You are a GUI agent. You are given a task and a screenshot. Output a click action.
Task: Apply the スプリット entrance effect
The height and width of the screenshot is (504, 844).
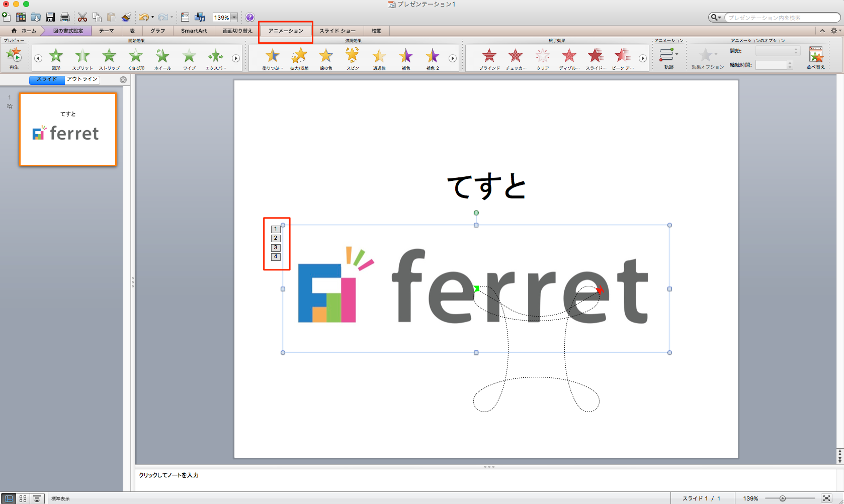[82, 59]
